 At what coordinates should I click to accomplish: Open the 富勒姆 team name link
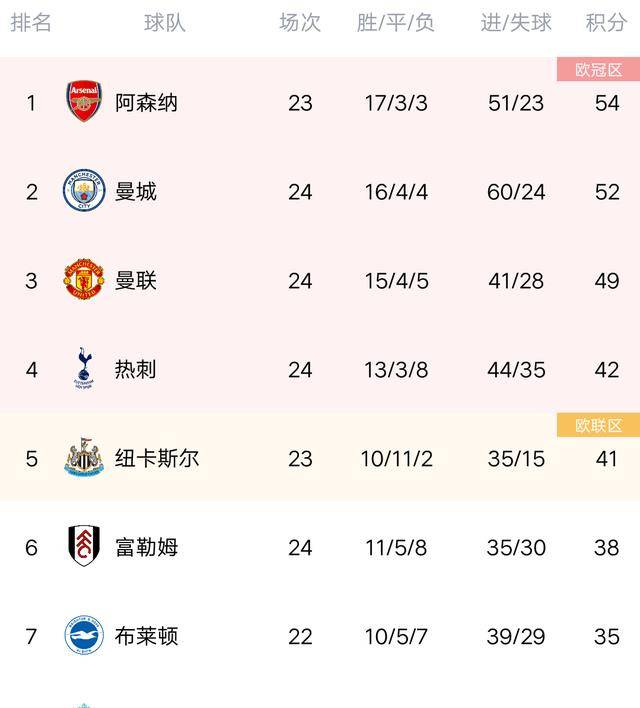click(146, 547)
